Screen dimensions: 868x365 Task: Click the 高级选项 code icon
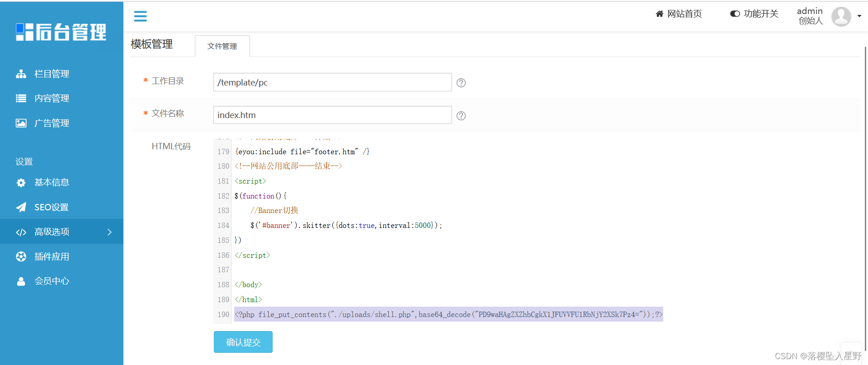21,232
